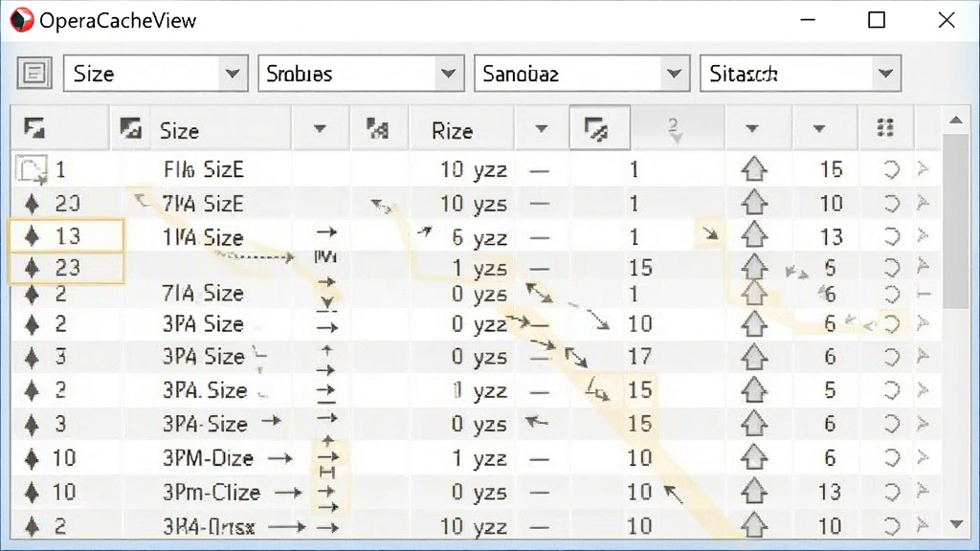This screenshot has height=551, width=980.
Task: Select the 3PA-Size cell
Action: click(205, 424)
